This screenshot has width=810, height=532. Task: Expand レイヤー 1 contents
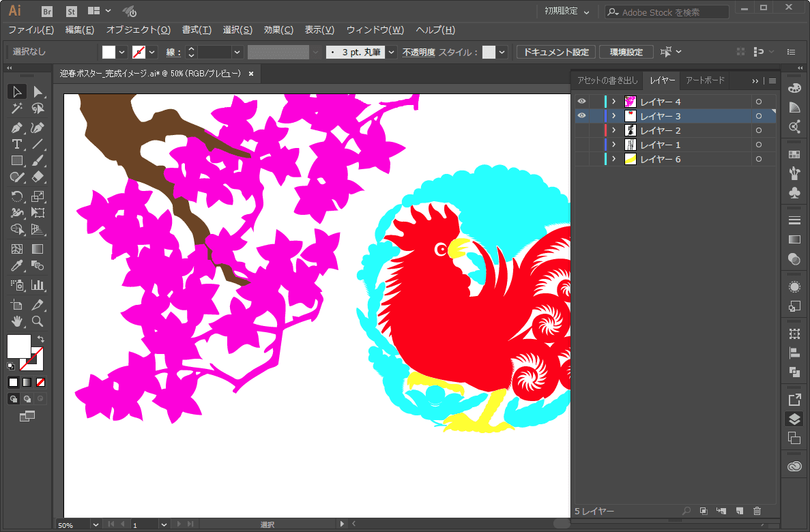tap(614, 145)
